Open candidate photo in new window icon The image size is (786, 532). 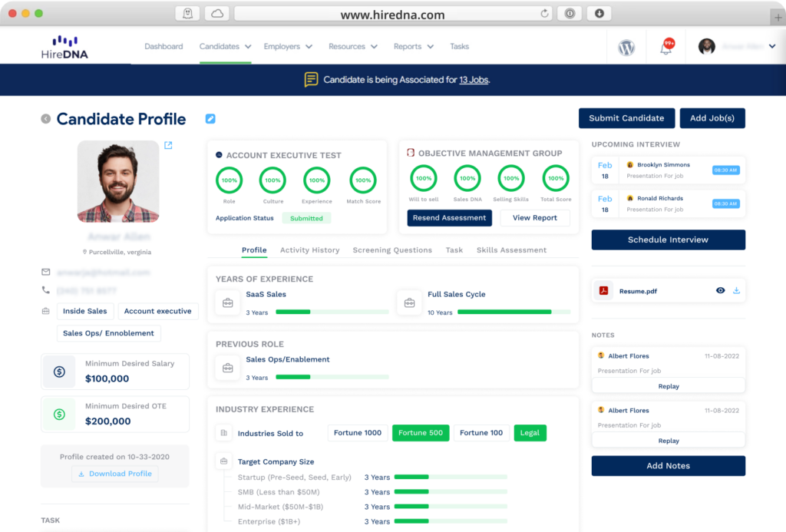[168, 145]
